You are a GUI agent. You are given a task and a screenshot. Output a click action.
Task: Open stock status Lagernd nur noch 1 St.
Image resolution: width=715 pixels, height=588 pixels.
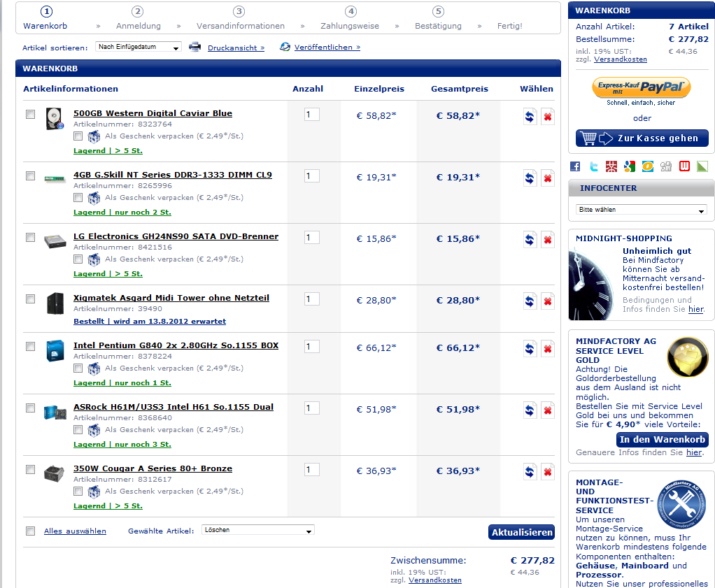click(x=122, y=383)
